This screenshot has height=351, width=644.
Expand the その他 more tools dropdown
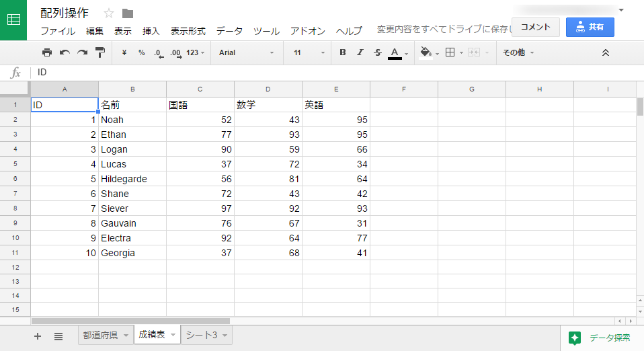point(518,52)
